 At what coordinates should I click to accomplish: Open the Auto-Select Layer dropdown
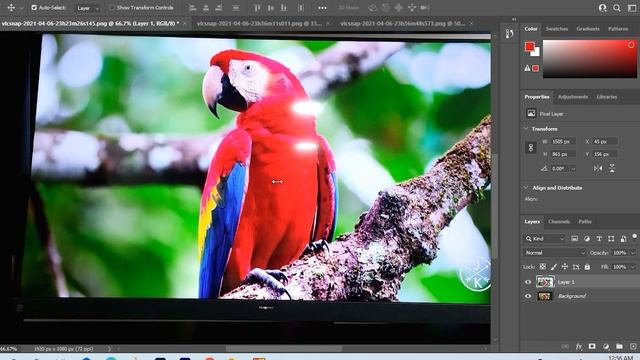point(87,8)
